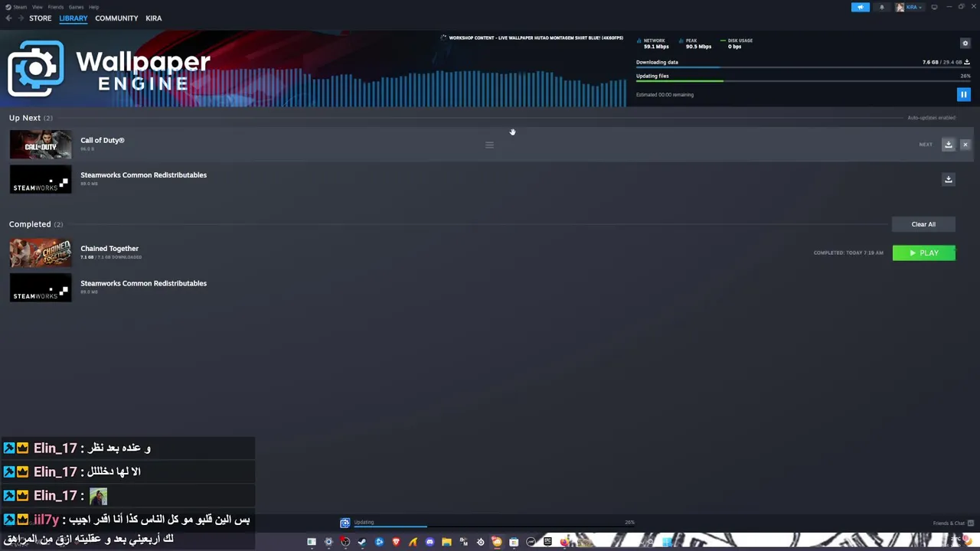
Task: Open the notifications bell
Action: pos(882,7)
